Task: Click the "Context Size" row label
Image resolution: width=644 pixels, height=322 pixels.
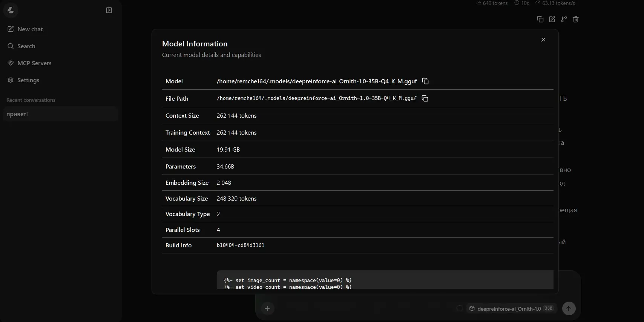Action: click(182, 115)
